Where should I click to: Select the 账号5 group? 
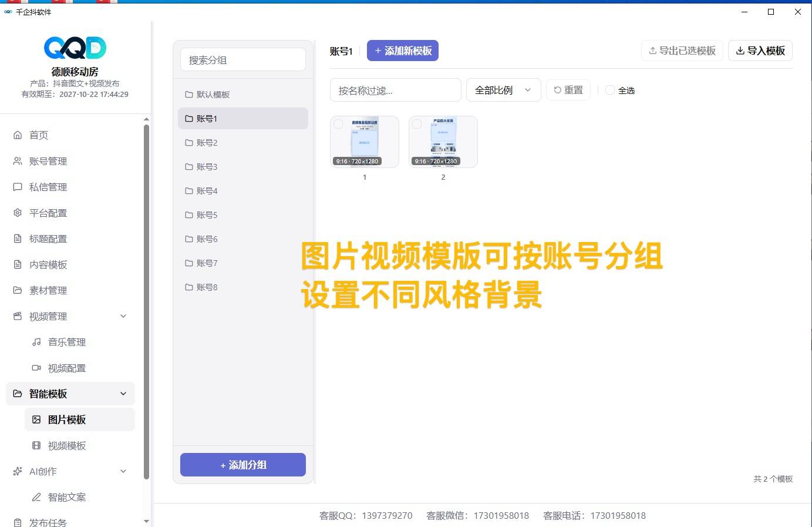(x=243, y=215)
